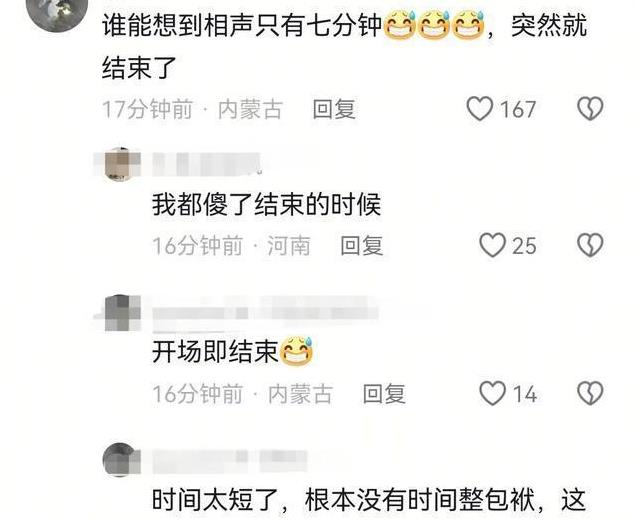Viewport: 636px width, 519px height.
Task: Reply to the 内蒙古 comment posted 17分钟前
Action: click(x=334, y=109)
